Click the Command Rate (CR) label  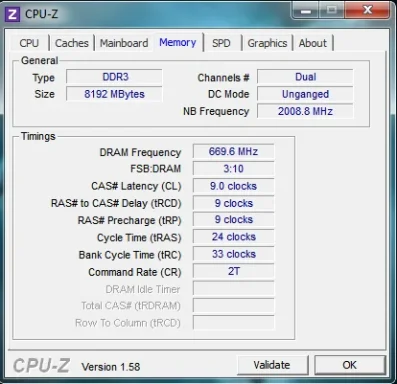click(135, 272)
